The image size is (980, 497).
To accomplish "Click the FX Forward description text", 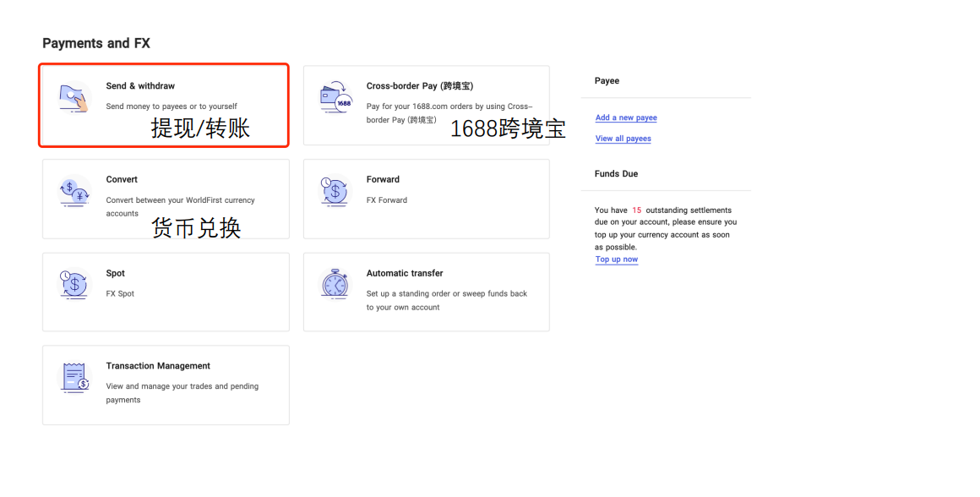I will pos(387,200).
